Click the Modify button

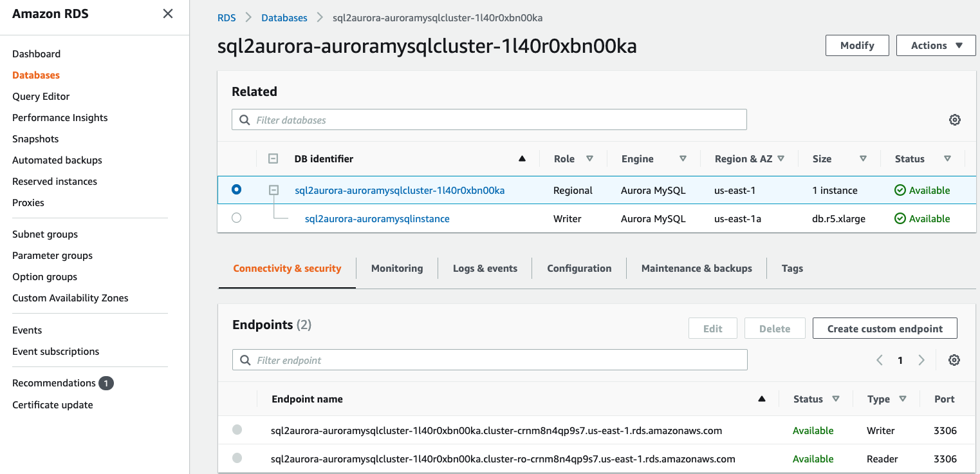(857, 45)
